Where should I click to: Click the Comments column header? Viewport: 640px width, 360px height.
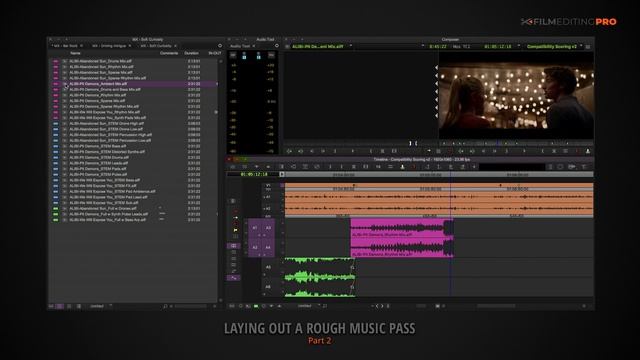coord(169,53)
